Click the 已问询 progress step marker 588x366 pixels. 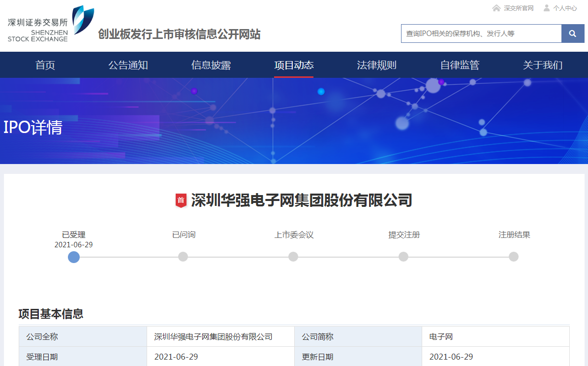183,257
